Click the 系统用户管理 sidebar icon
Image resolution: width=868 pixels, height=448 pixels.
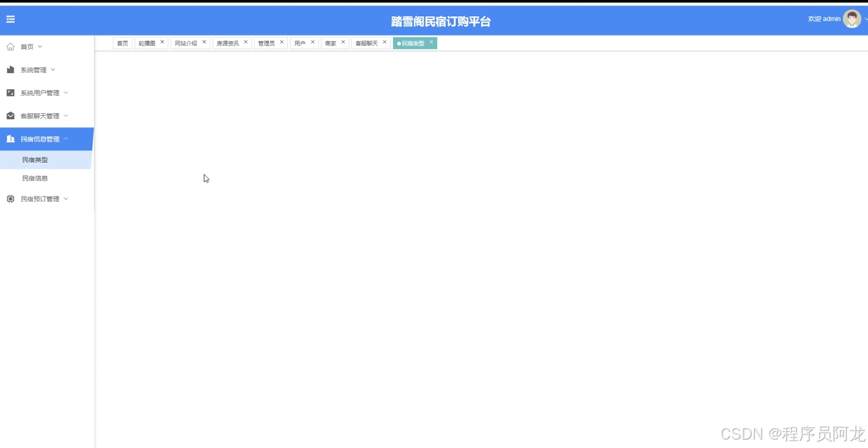coord(10,93)
